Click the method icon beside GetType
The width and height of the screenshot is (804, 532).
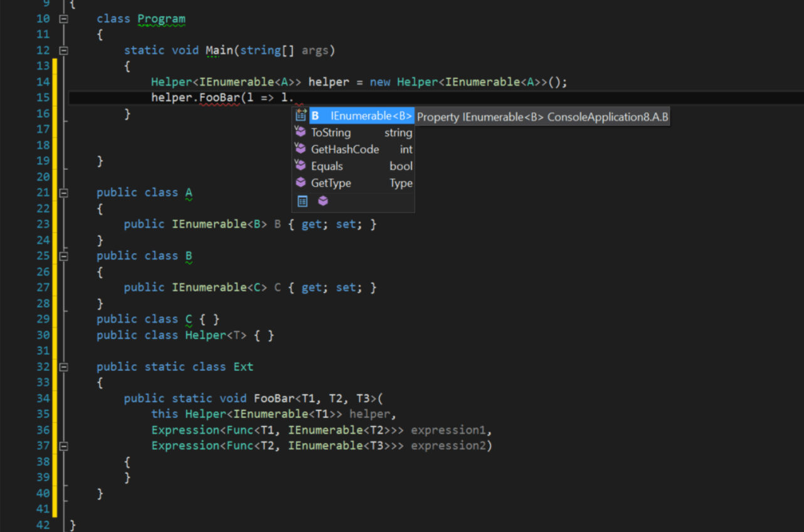[300, 183]
